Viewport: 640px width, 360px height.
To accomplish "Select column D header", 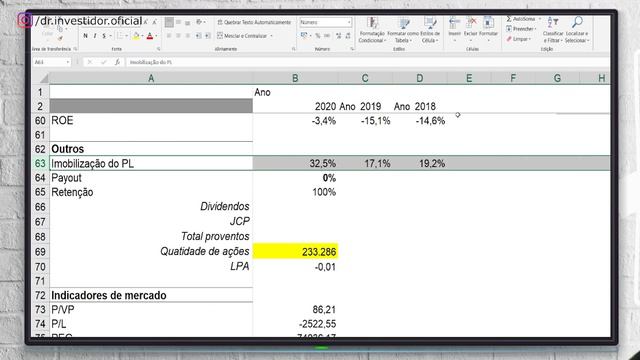I will pos(420,78).
